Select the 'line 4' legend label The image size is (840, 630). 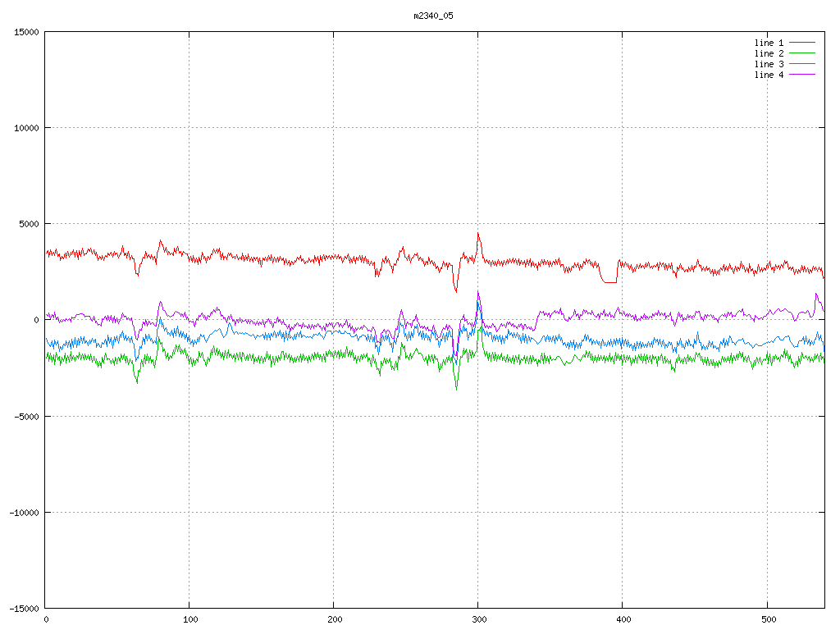click(x=769, y=75)
